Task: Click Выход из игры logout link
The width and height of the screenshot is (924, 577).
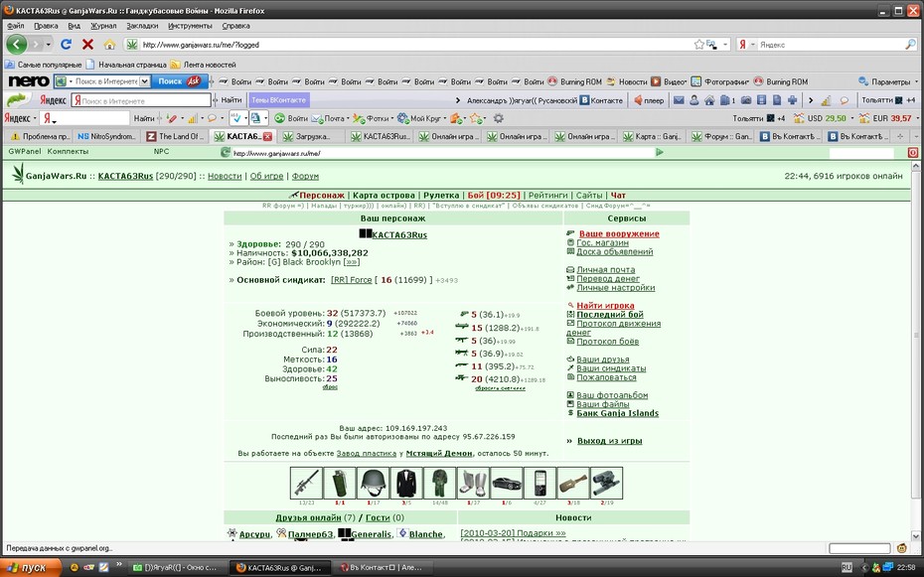Action: click(609, 440)
